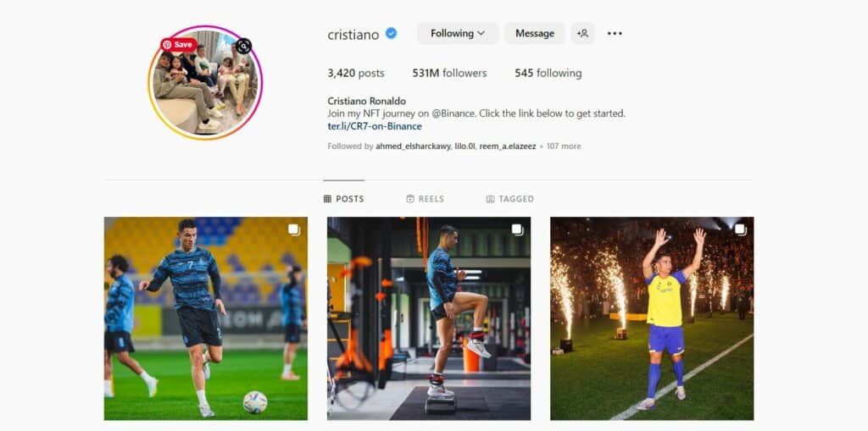Open the ter.li/CR7-on-Binance link
Screen dimensions: 868x431
click(375, 126)
